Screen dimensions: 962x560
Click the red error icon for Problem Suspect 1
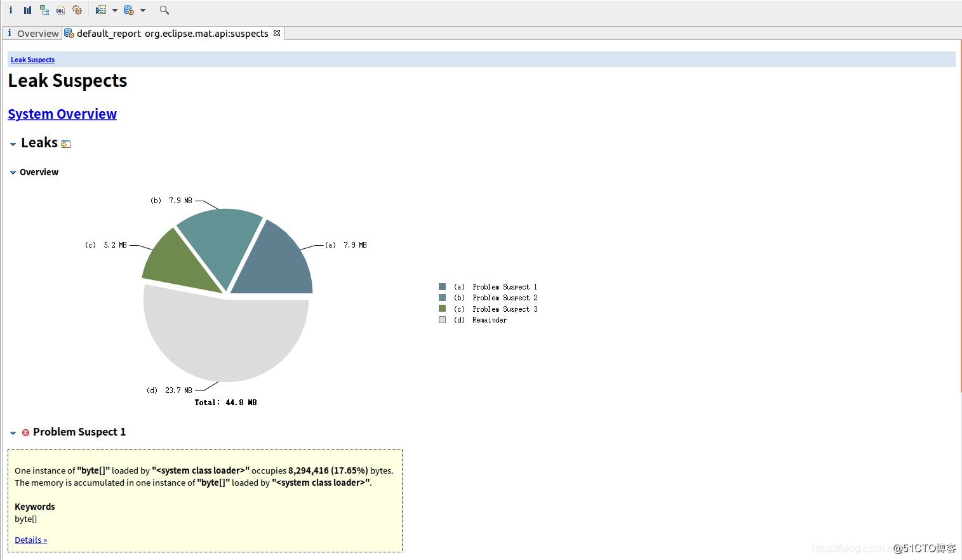coord(25,432)
